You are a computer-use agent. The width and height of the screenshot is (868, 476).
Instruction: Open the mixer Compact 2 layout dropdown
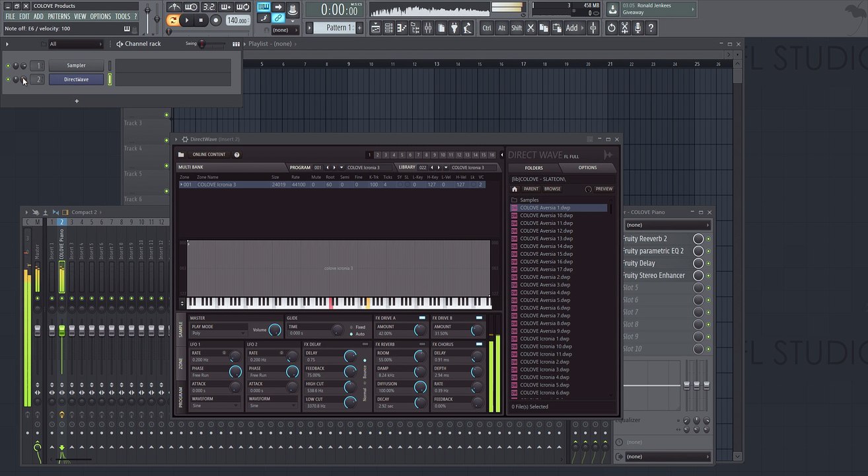tap(86, 212)
